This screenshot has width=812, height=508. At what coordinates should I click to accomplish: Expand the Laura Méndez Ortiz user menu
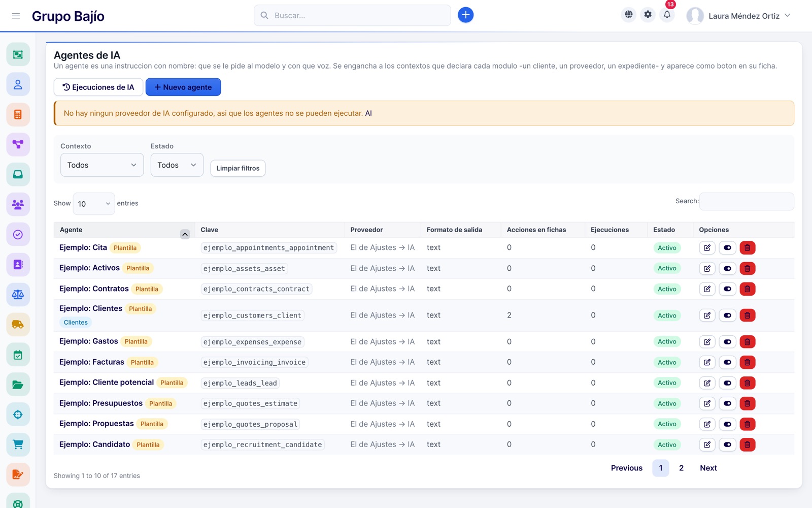pos(738,16)
